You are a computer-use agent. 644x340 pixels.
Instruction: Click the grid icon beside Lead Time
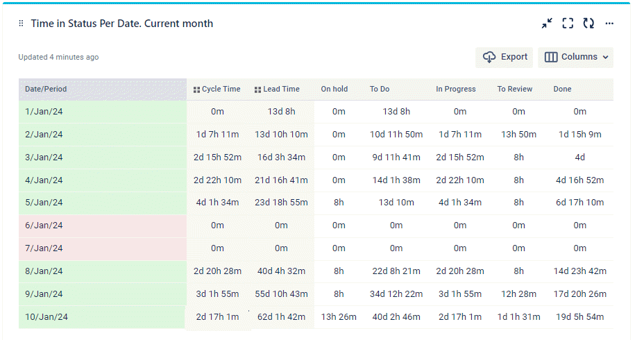click(x=258, y=90)
